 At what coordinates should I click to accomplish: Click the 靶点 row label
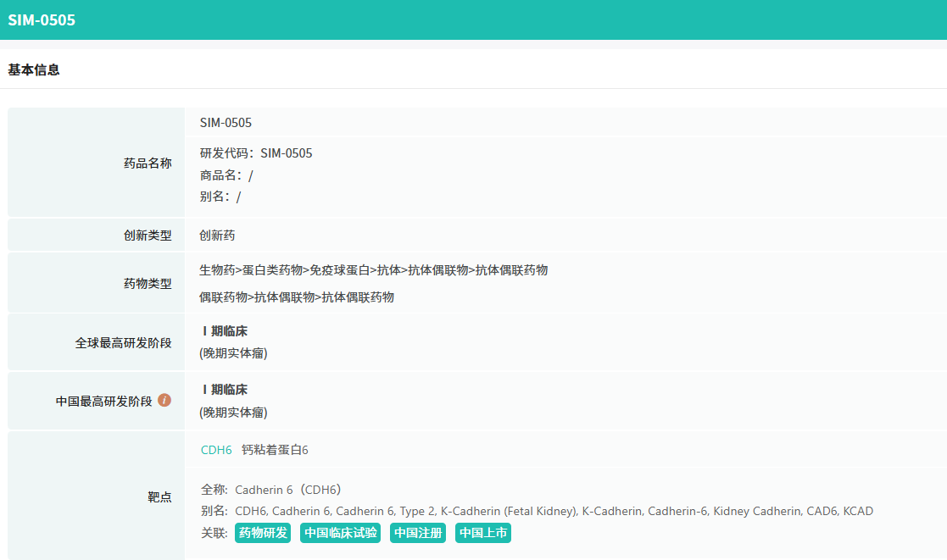pyautogui.click(x=159, y=496)
